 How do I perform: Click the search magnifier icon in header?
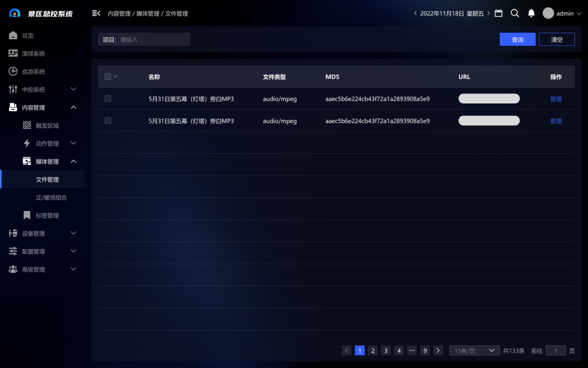(515, 13)
